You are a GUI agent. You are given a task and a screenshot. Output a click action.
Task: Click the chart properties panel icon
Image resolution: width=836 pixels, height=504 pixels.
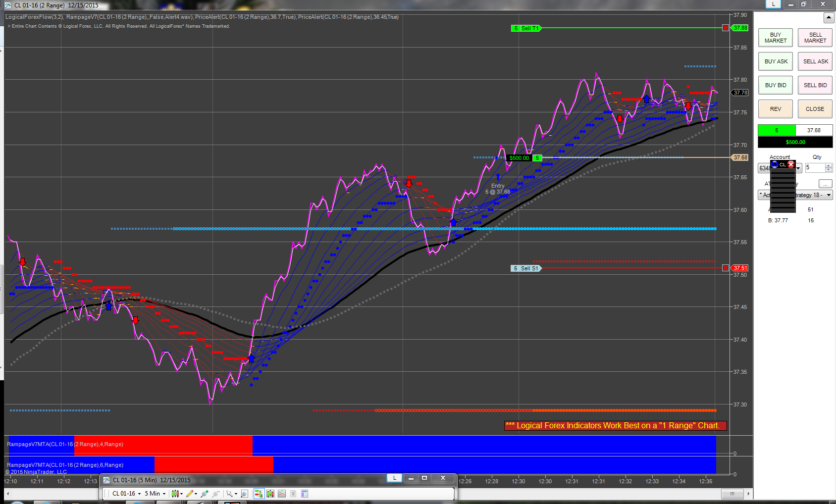(x=305, y=494)
